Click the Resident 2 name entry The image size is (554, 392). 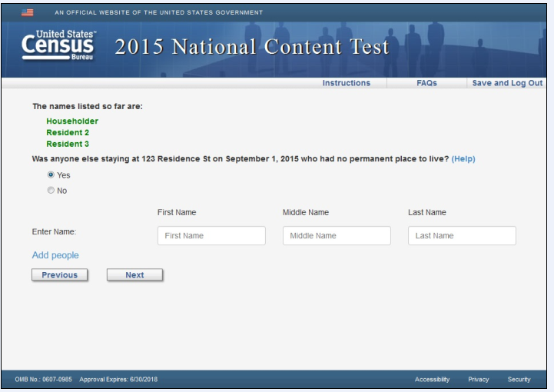click(68, 132)
